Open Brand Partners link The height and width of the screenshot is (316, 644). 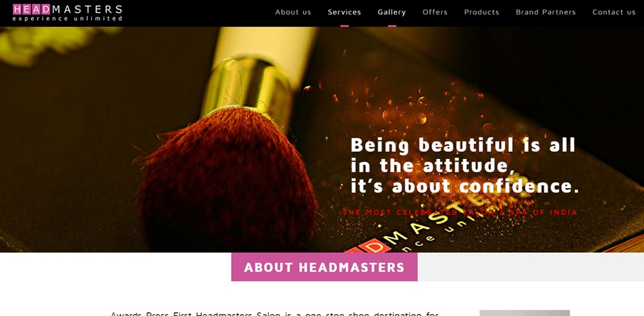546,12
